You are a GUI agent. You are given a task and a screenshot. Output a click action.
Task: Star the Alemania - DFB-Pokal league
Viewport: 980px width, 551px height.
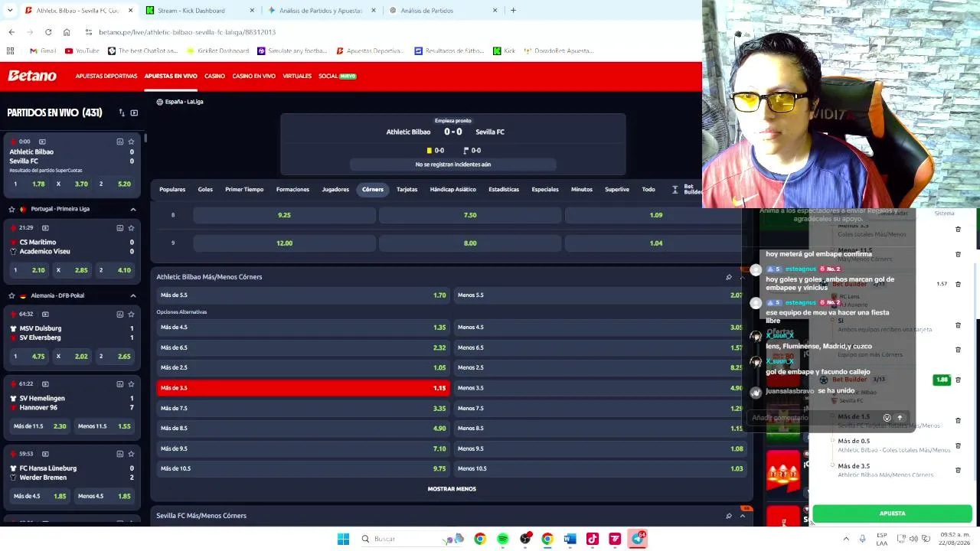(x=11, y=295)
